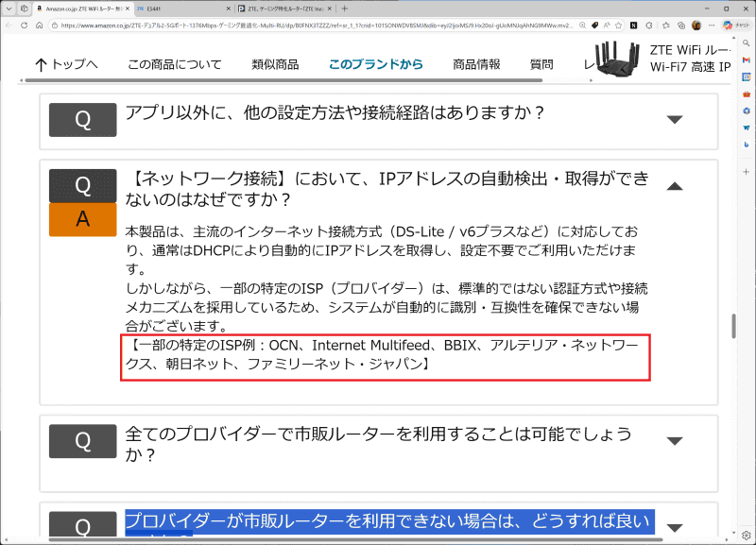756x545 pixels.
Task: Open the blue circular sidebar app icon
Action: coord(747,111)
